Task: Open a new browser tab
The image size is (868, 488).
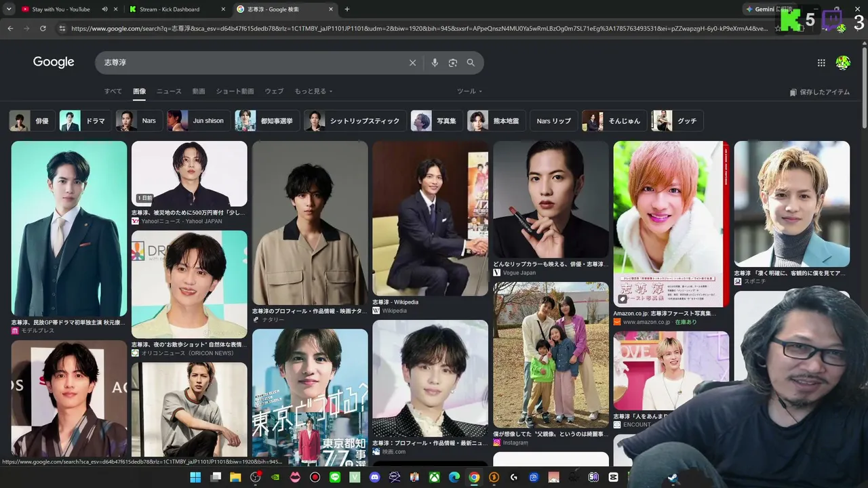Action: point(347,9)
